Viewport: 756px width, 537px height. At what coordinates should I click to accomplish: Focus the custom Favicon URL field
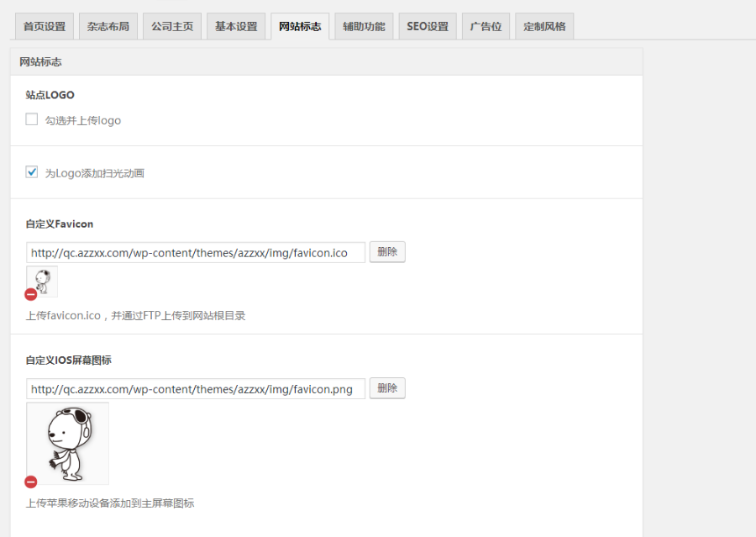(x=195, y=253)
